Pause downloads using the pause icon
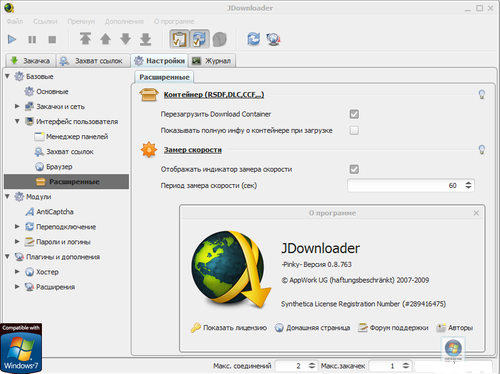Image resolution: width=500 pixels, height=374 pixels. tap(32, 40)
